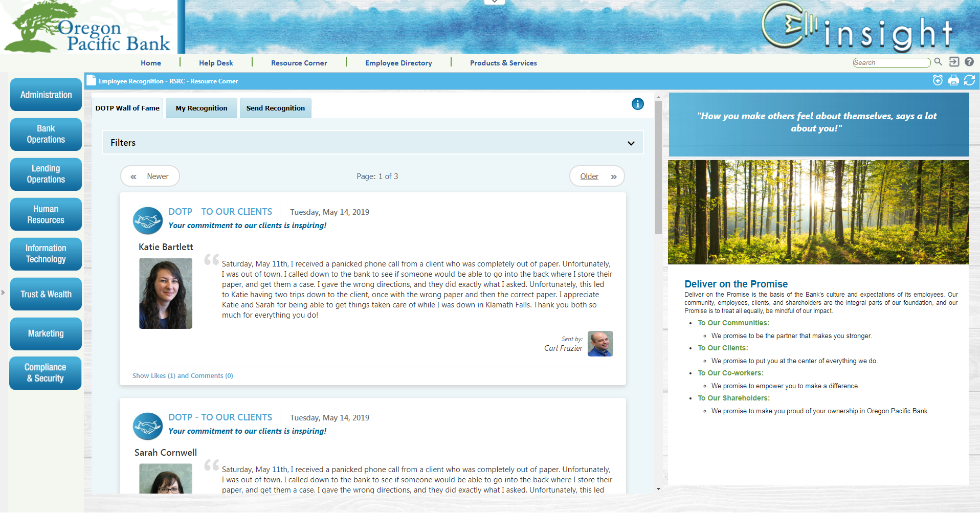
Task: Open the Home menu
Action: (151, 63)
